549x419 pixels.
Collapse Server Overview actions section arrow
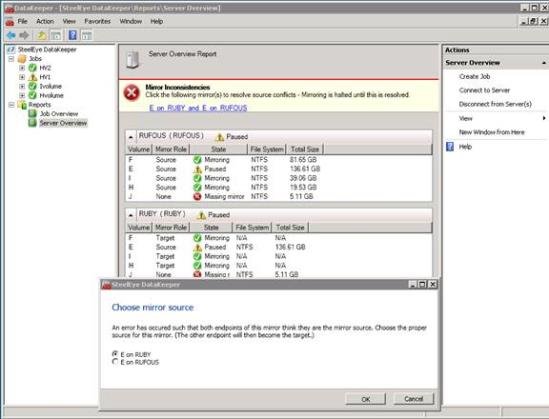click(544, 63)
